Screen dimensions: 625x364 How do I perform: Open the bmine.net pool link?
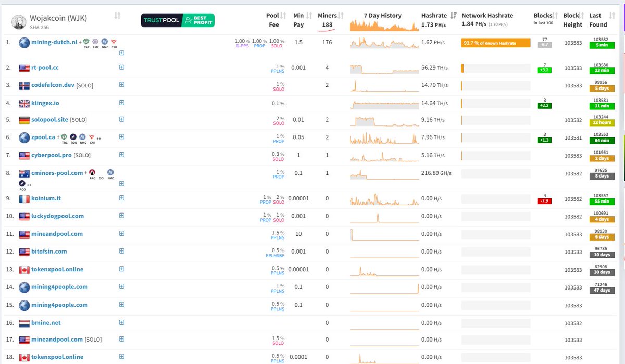pyautogui.click(x=45, y=323)
